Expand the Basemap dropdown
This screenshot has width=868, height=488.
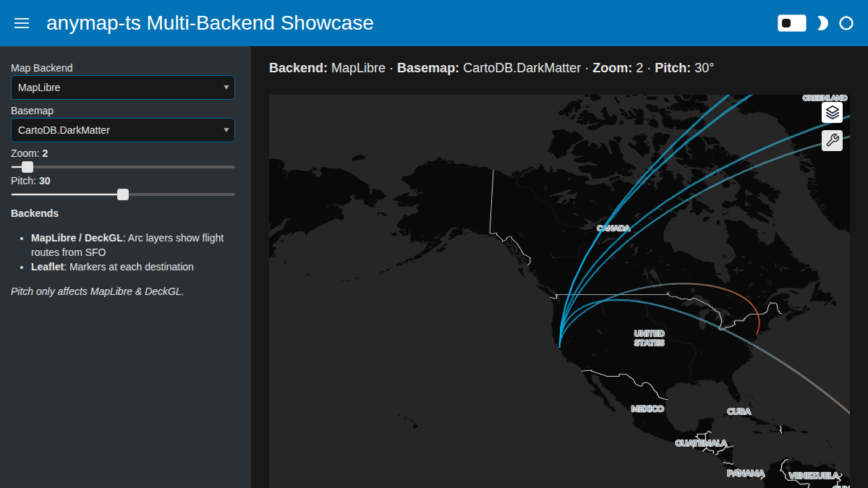pyautogui.click(x=122, y=130)
